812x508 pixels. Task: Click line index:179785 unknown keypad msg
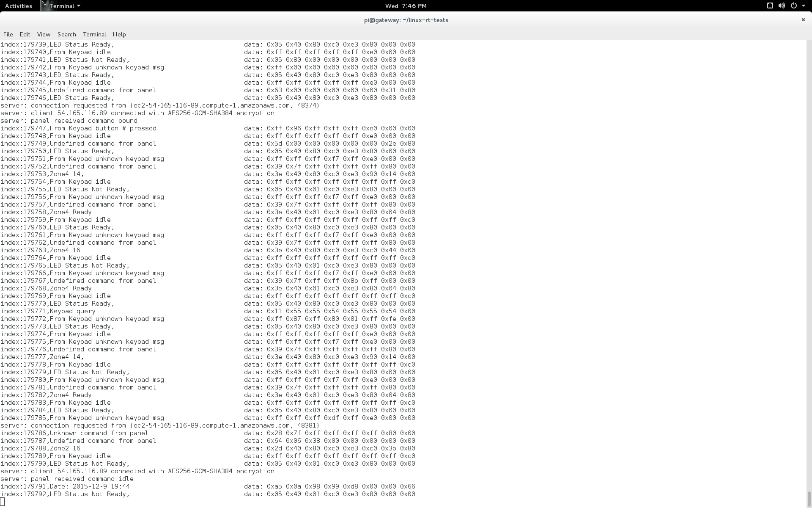pyautogui.click(x=208, y=418)
